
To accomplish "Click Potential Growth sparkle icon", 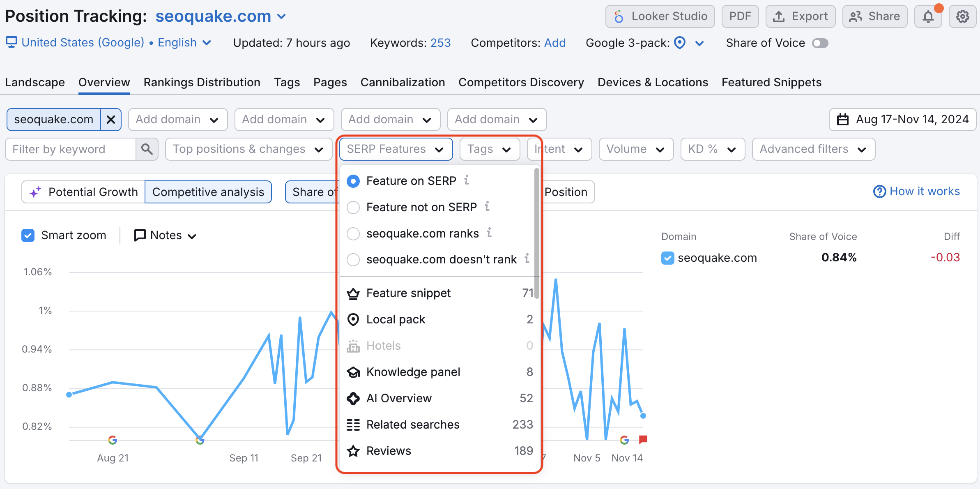I will [35, 192].
